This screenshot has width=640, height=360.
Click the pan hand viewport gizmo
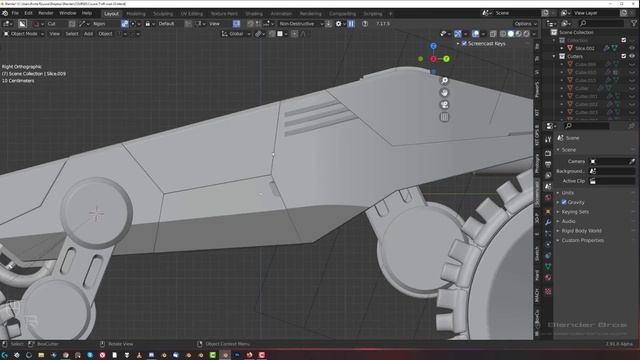coord(444,93)
